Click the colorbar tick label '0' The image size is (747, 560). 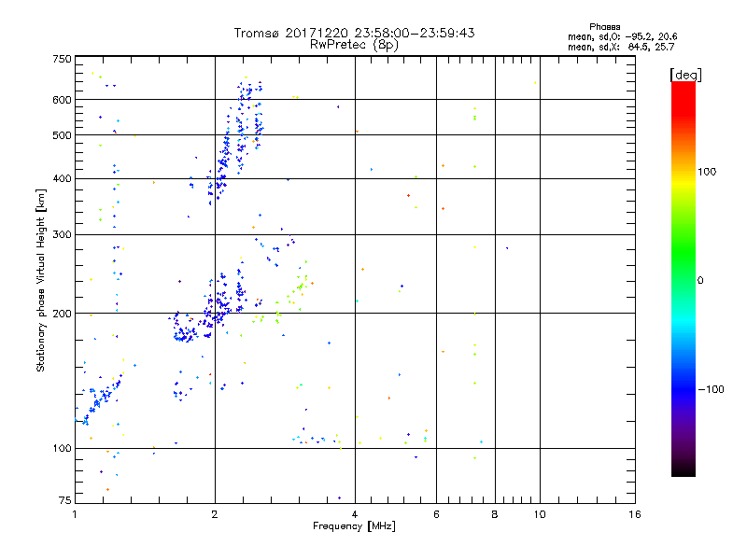tap(699, 281)
